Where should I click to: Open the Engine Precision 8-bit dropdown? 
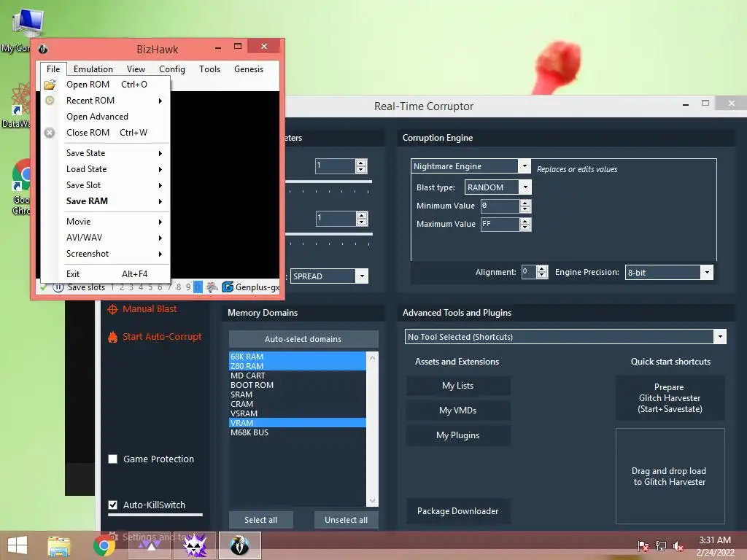[707, 273]
